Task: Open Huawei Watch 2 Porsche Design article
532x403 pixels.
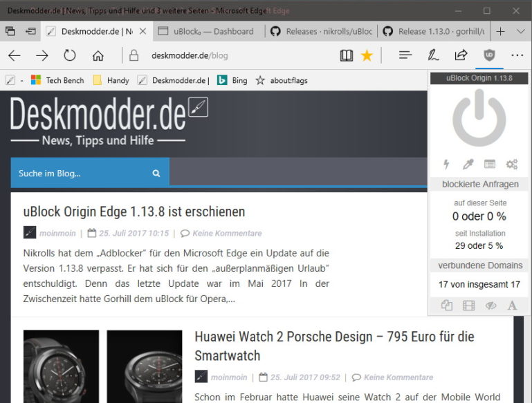Action: [x=334, y=346]
